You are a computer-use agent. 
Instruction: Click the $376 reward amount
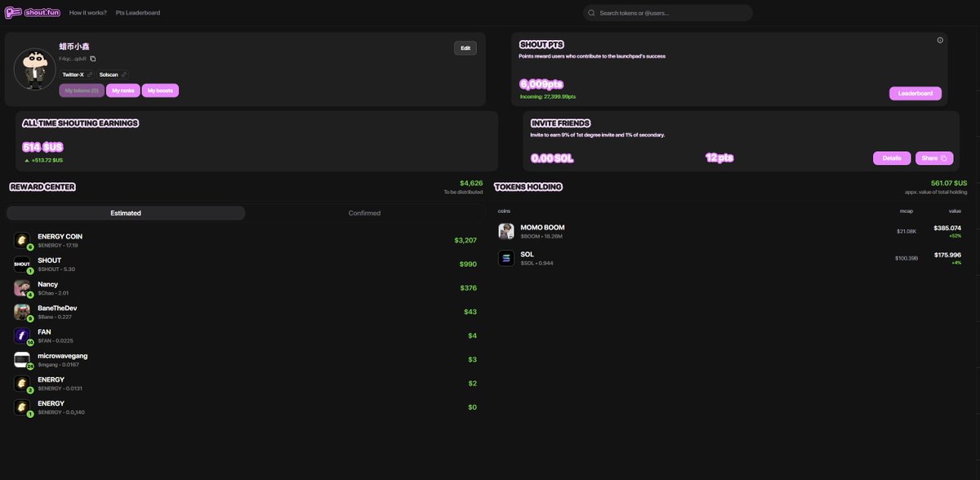(x=468, y=288)
